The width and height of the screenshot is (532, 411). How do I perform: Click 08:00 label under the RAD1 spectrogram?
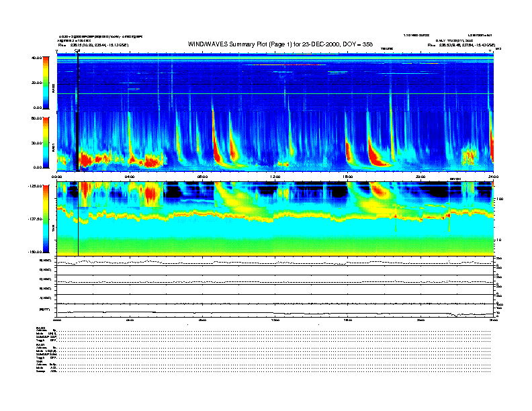[x=203, y=177]
